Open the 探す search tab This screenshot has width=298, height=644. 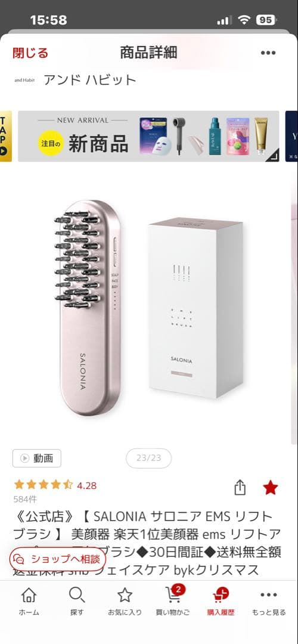point(77,601)
